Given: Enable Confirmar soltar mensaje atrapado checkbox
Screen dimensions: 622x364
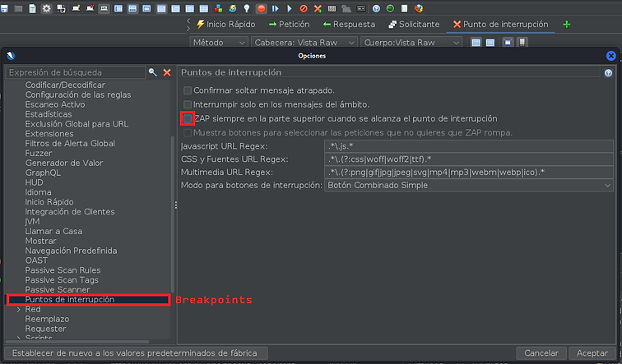Looking at the screenshot, I should tap(188, 90).
